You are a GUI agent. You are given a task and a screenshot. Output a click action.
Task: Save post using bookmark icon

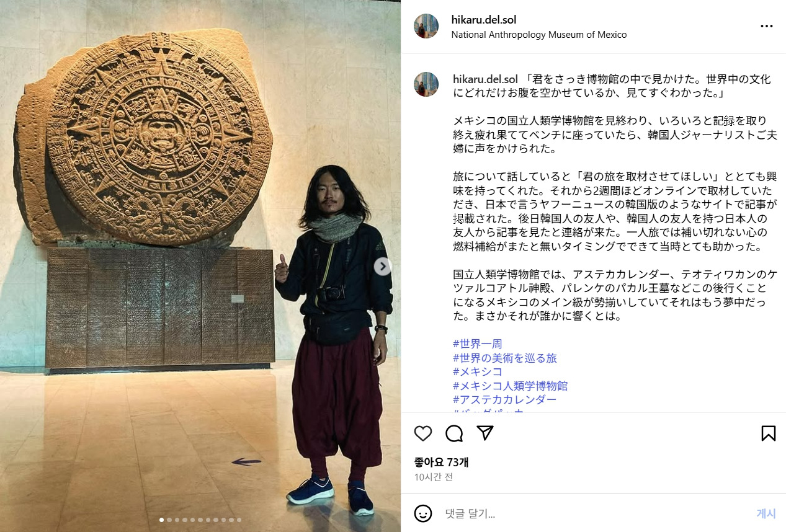point(768,433)
